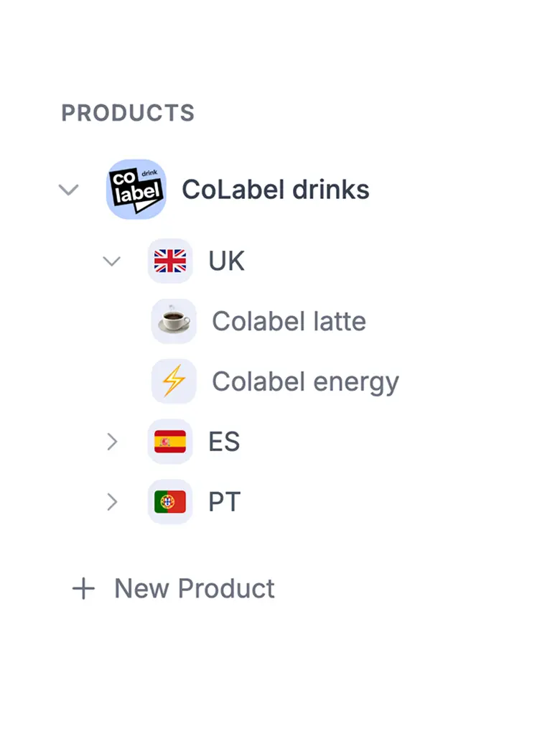This screenshot has width=560, height=739.
Task: Open the Colabel energy item
Action: 305,381
